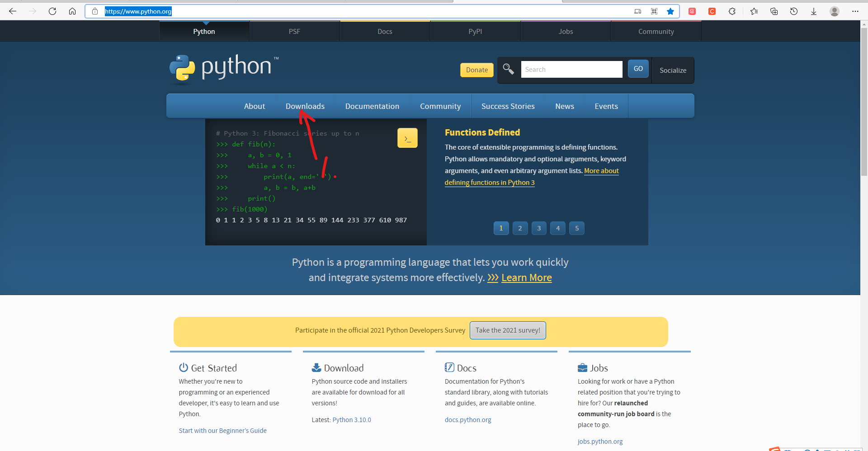Click the Docs section document icon

[449, 367]
